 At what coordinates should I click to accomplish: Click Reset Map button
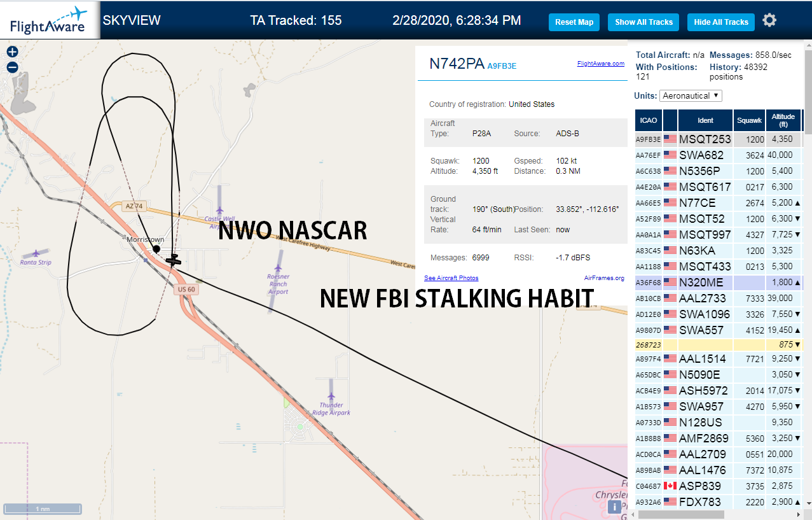tap(574, 22)
